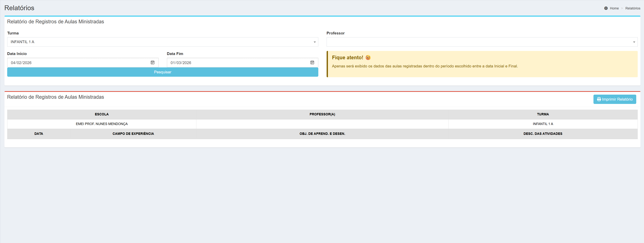
Task: Open the Data Fim calendar picker icon
Action: (x=312, y=63)
